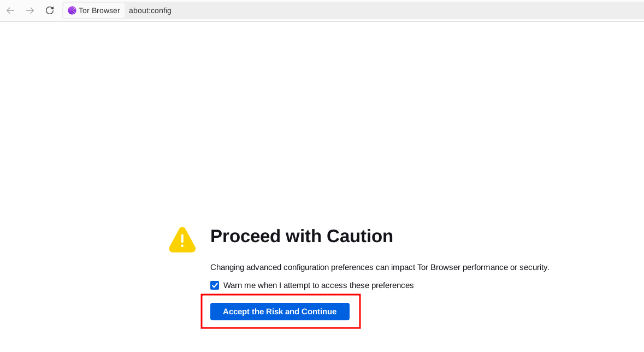Click "Tor Browser" in the warning sentence

(439, 267)
